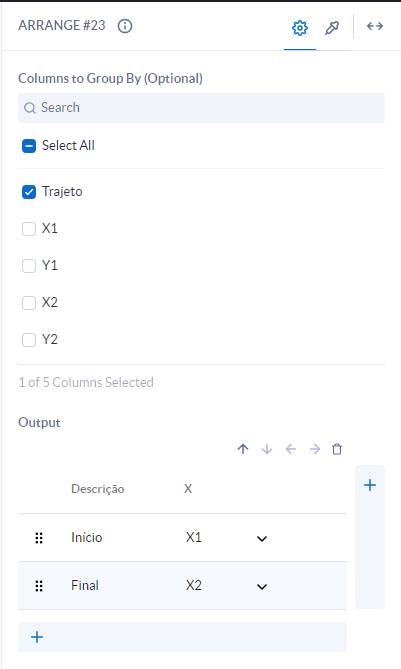Click the expand panel width arrows icon

coord(375,26)
